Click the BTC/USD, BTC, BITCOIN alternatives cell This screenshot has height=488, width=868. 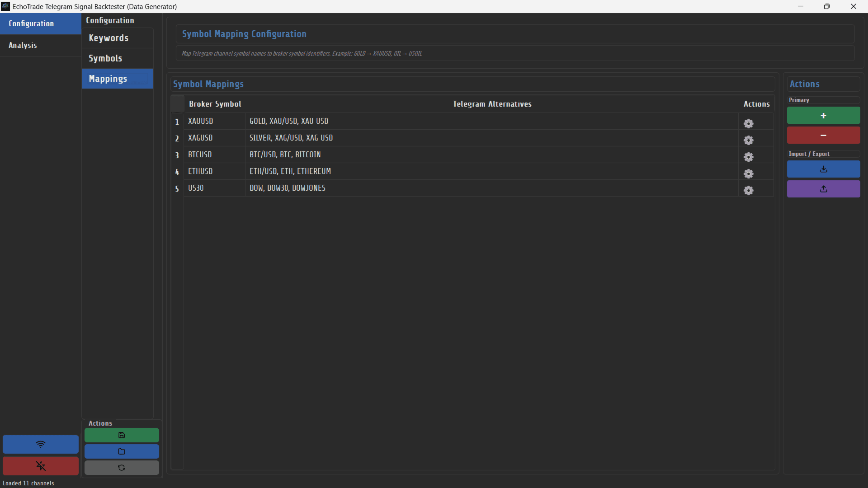click(x=492, y=155)
